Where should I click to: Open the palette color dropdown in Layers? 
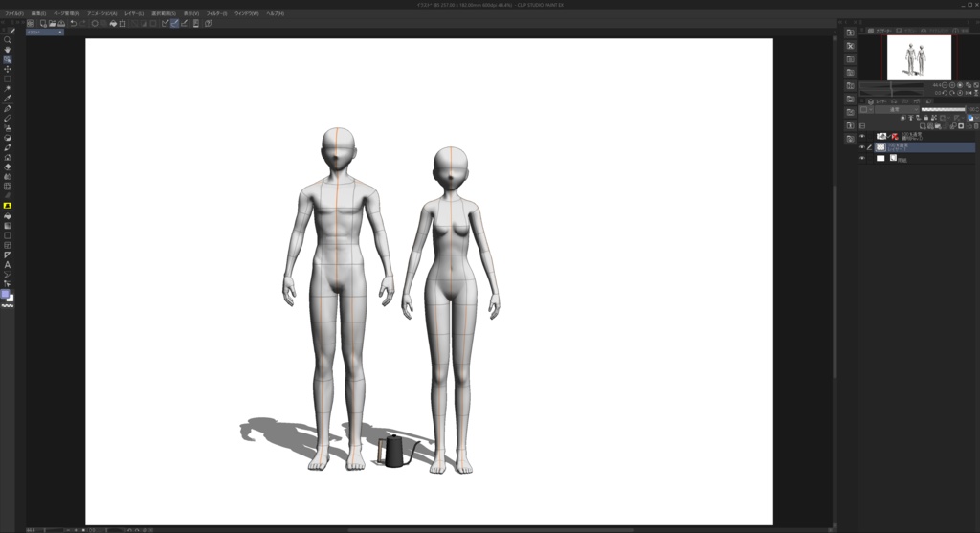pyautogui.click(x=866, y=109)
